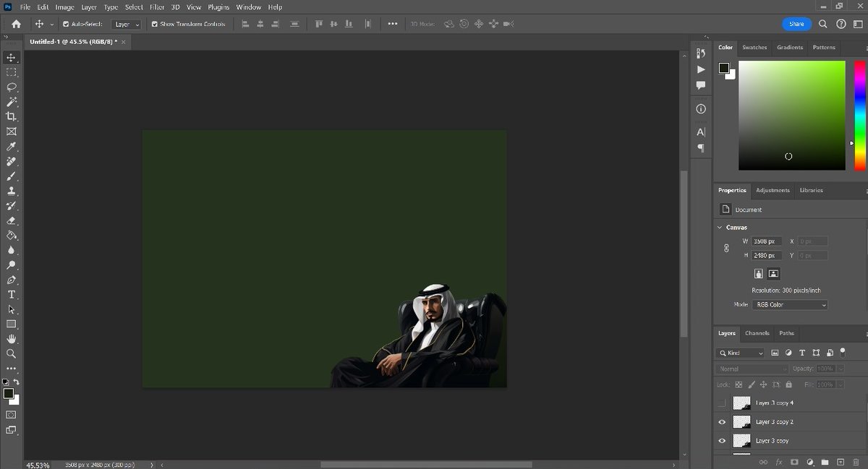Toggle layer filtering switch on or off

click(843, 351)
